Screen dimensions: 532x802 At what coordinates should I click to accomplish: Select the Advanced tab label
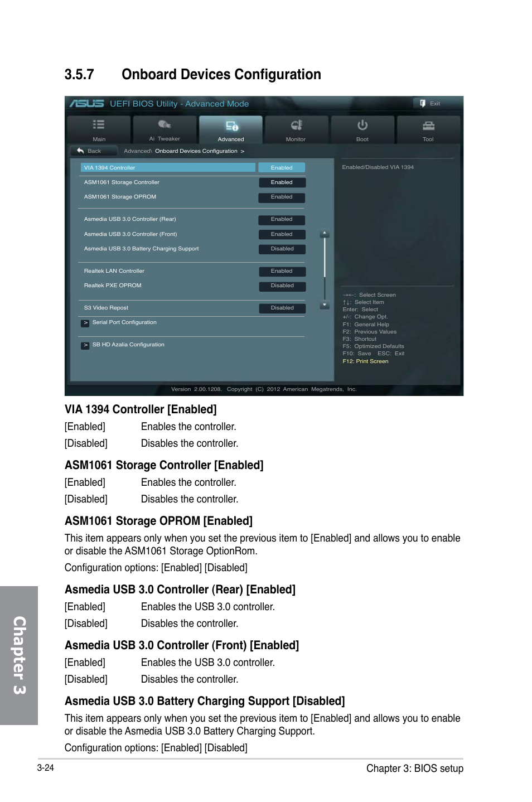click(231, 139)
